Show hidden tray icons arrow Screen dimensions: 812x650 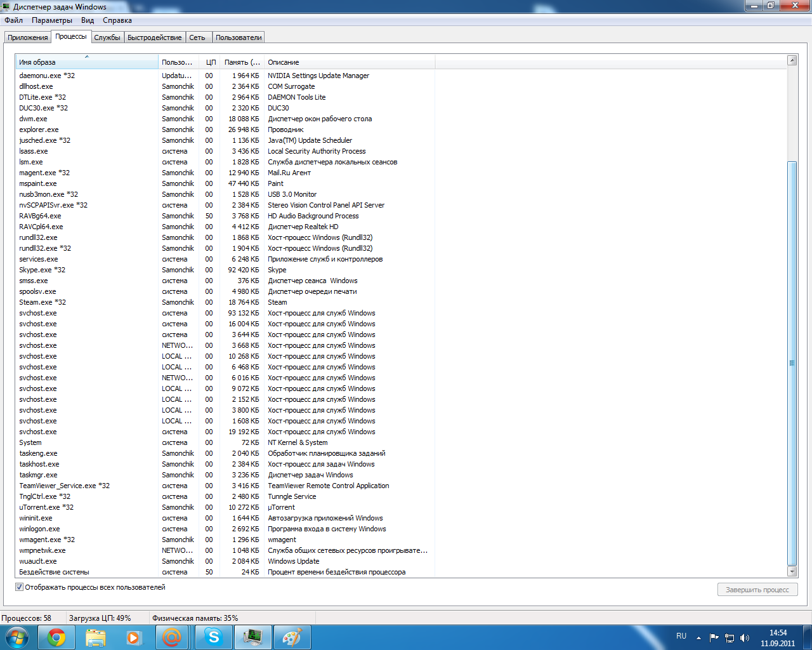click(698, 637)
